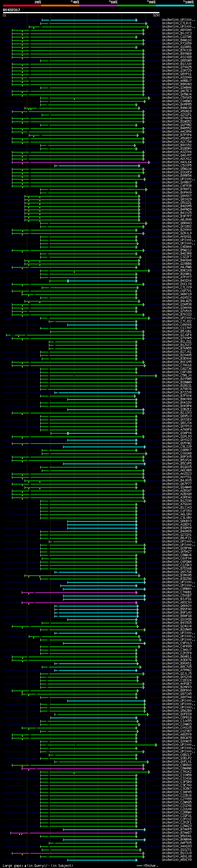Click long green alignment bar for UniRef100_C5RLJ0
This screenshot has width=197, height=868.
(99, 376)
